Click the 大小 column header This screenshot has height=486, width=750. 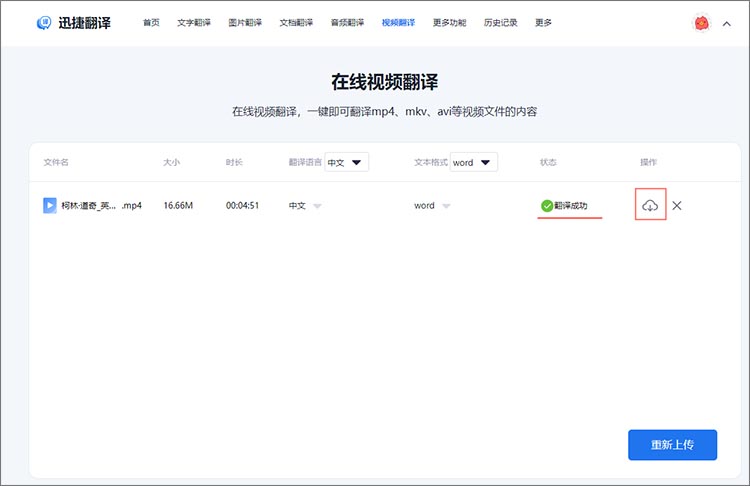tap(171, 162)
